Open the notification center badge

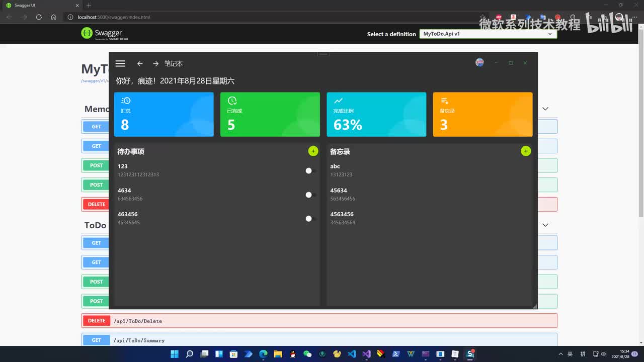(x=635, y=354)
